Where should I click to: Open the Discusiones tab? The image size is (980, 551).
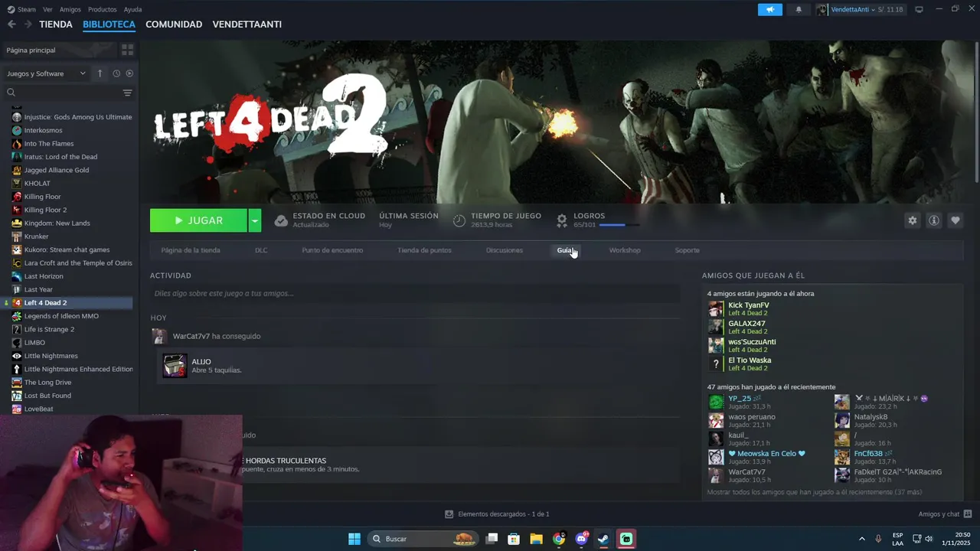pyautogui.click(x=505, y=250)
